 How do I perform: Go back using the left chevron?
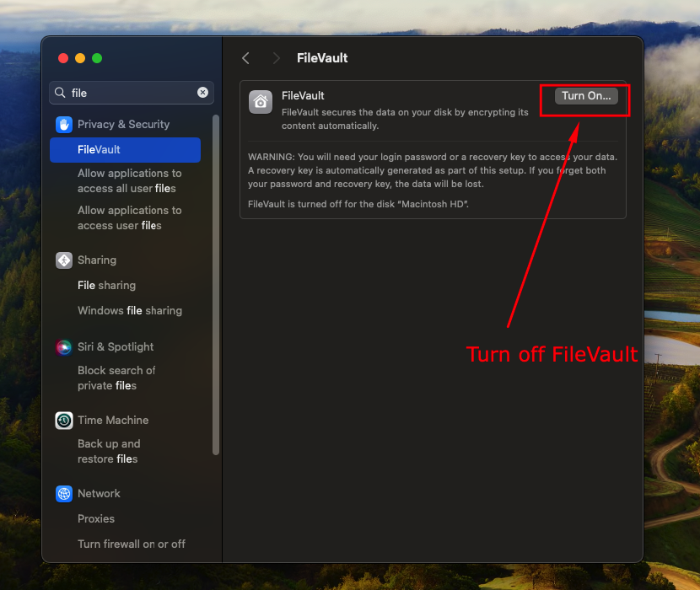pyautogui.click(x=245, y=58)
